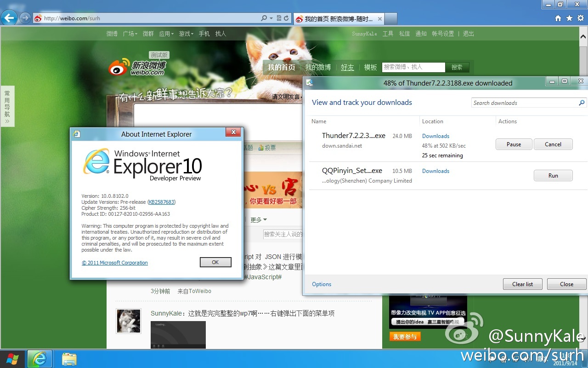Open a new blank tab
This screenshot has height=368, width=588.
[390, 19]
